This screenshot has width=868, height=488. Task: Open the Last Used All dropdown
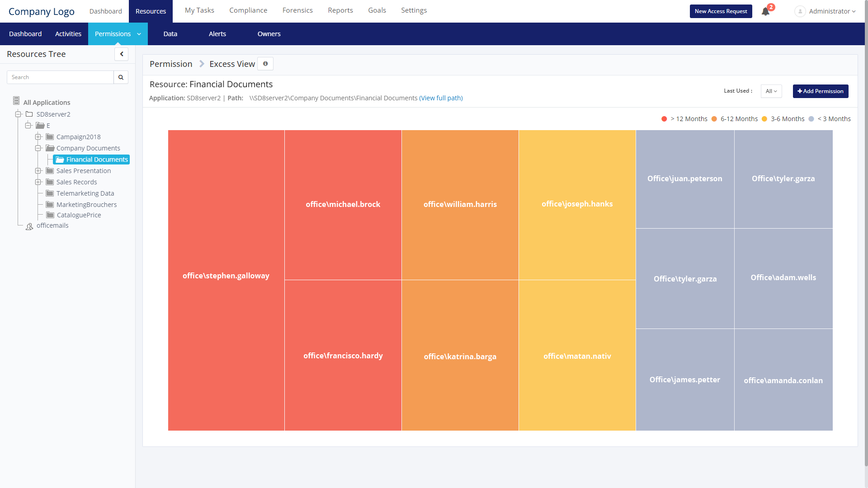[771, 91]
